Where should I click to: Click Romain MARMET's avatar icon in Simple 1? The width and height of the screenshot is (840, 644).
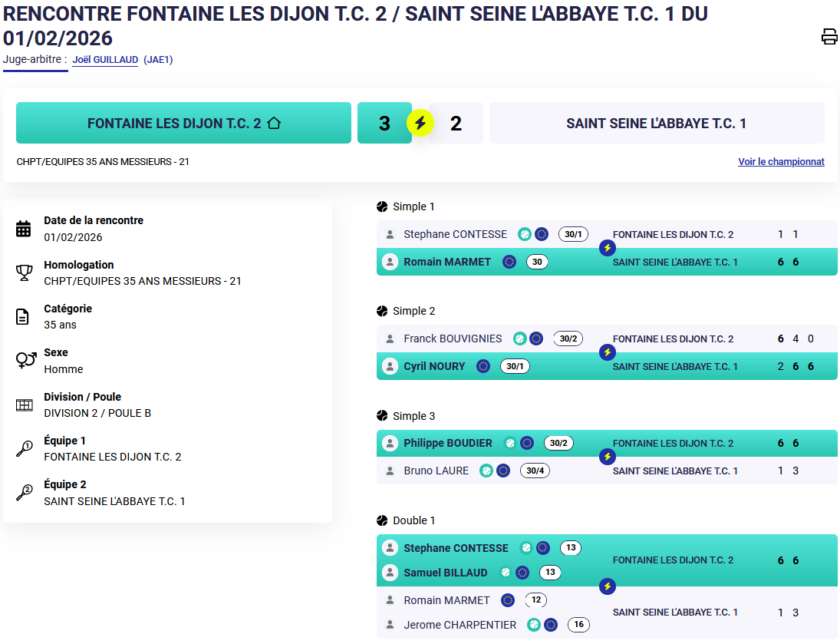click(x=390, y=262)
